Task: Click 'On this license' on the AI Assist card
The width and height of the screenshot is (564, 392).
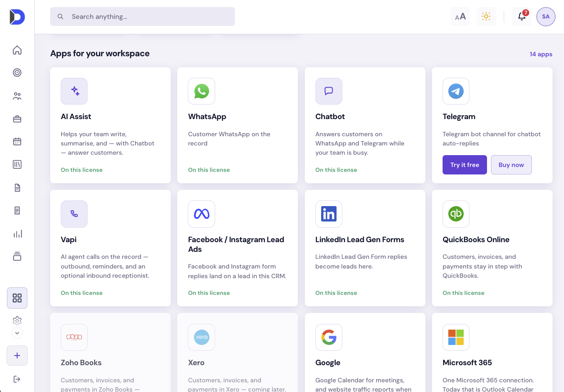Action: tap(82, 170)
